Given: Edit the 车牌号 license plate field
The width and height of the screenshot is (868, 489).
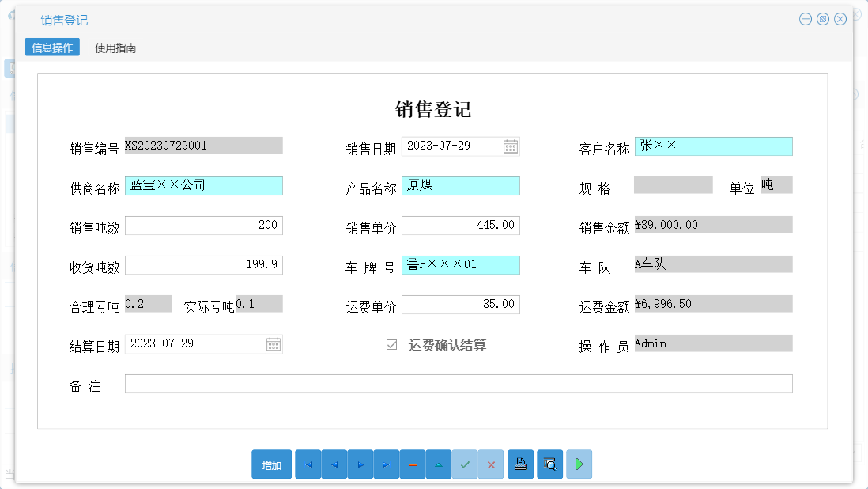Looking at the screenshot, I should tap(461, 264).
